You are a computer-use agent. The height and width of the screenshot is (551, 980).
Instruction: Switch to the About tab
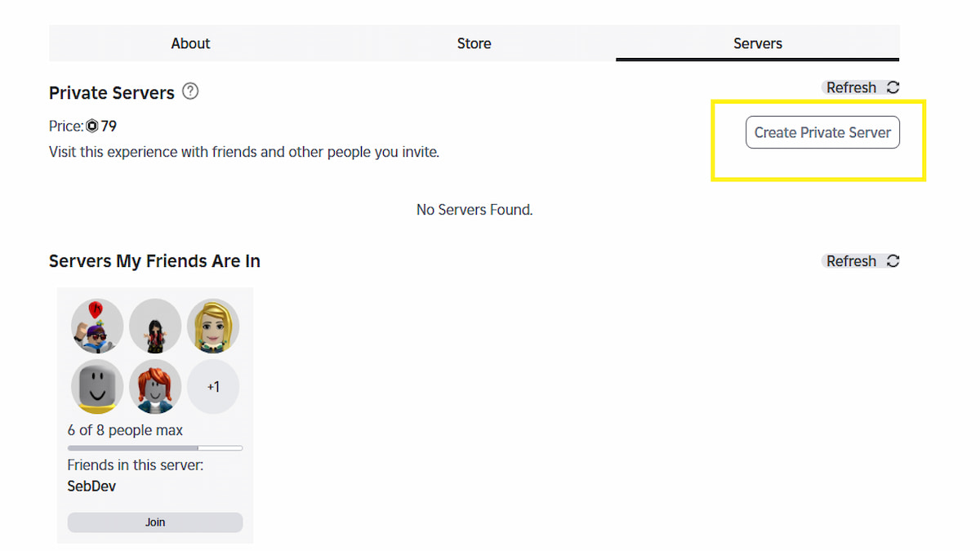pos(190,43)
